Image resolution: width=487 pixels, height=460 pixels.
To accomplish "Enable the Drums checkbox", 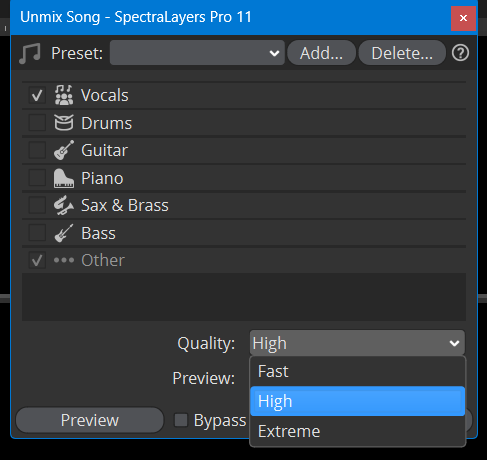I will [x=37, y=123].
